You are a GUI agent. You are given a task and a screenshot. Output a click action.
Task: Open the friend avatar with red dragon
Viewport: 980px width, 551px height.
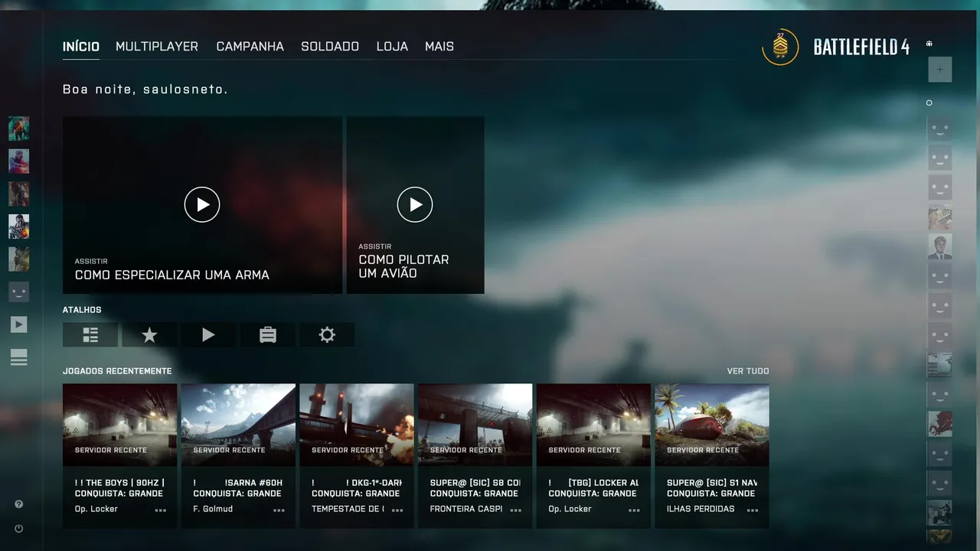[940, 424]
